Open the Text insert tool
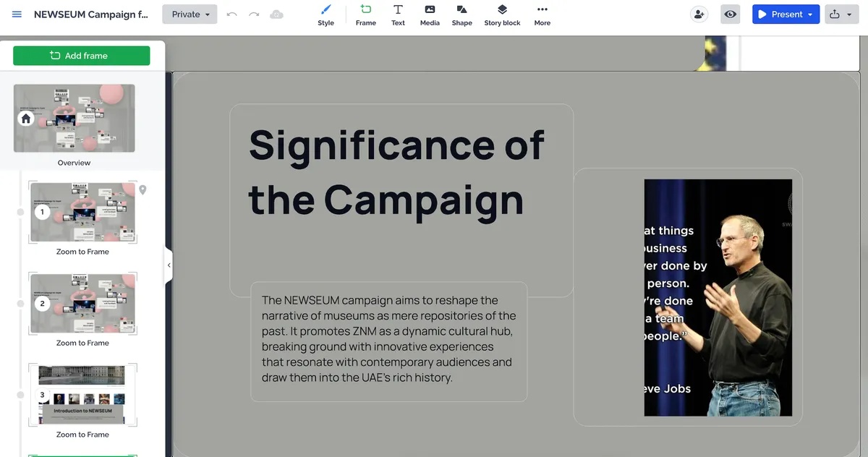 point(398,14)
